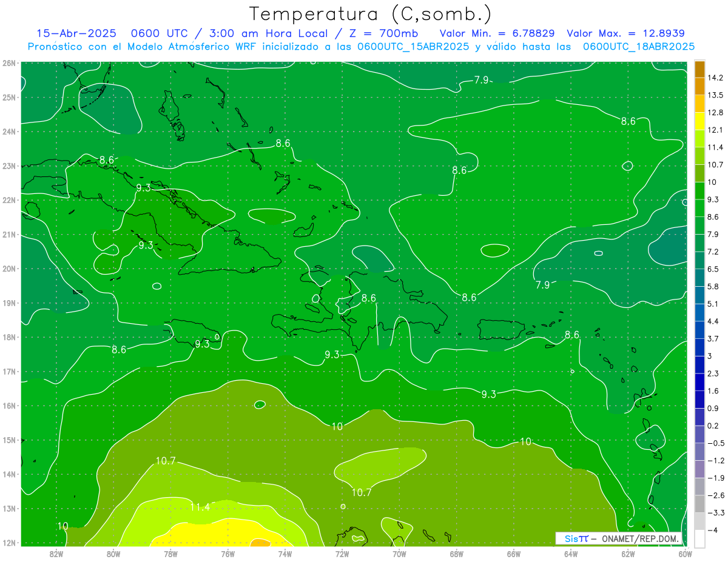This screenshot has height=562, width=728.
Task: Click the "0600UTC_15ABR2025" initialization timestamp
Action: (413, 46)
